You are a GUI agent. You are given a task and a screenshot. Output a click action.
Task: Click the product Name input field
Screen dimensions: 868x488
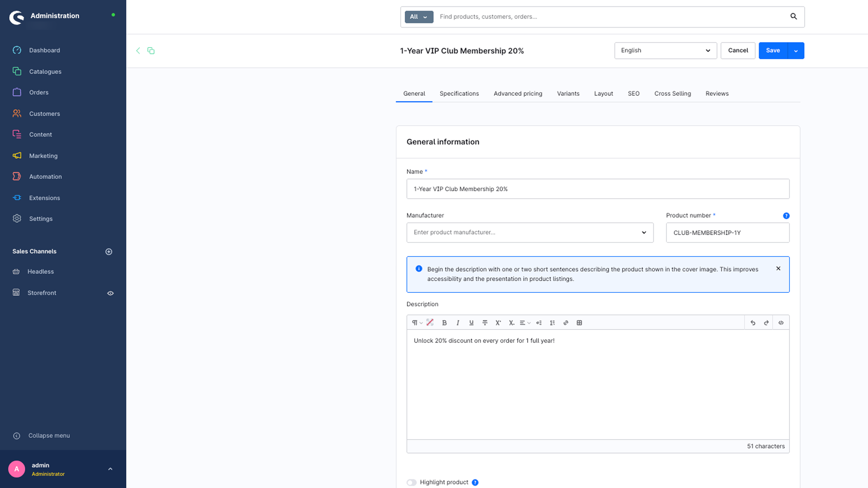point(598,189)
